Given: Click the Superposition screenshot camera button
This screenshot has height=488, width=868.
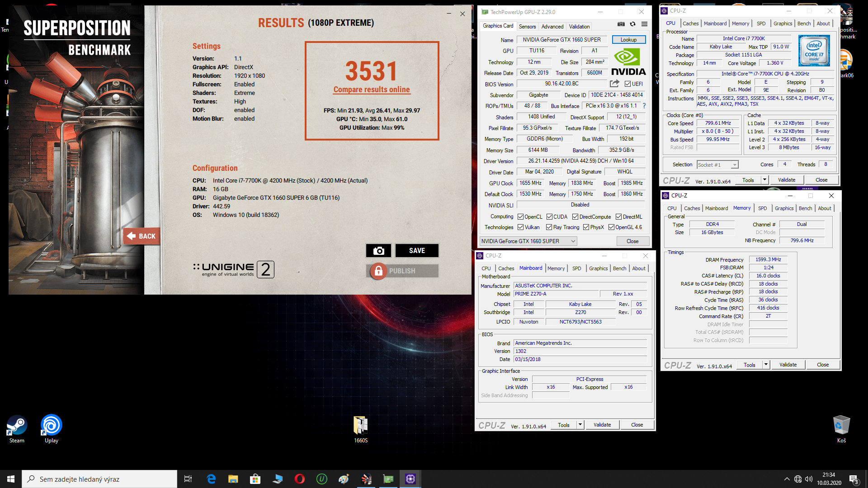Looking at the screenshot, I should [378, 250].
